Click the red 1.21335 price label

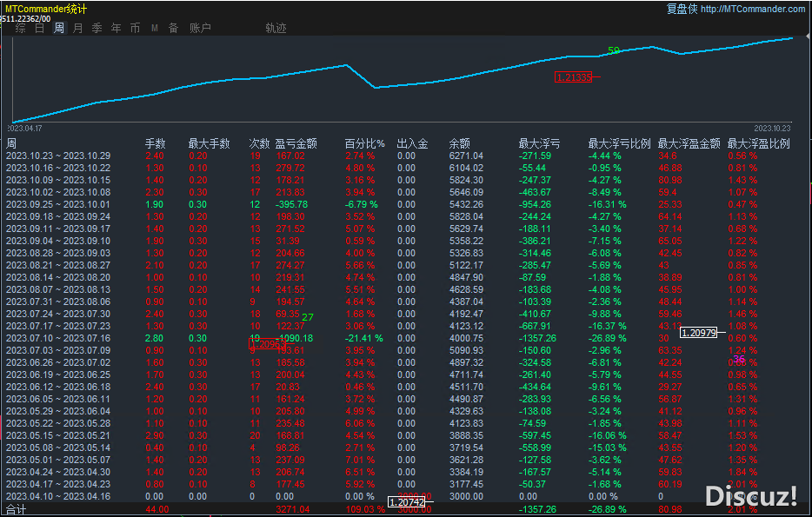(573, 77)
